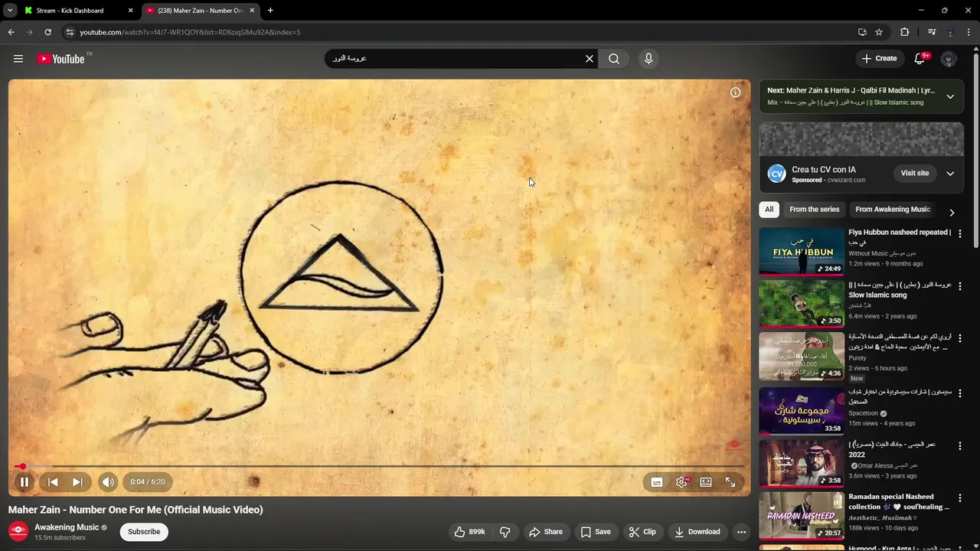Open browser extensions puzzle icon

[x=905, y=32]
